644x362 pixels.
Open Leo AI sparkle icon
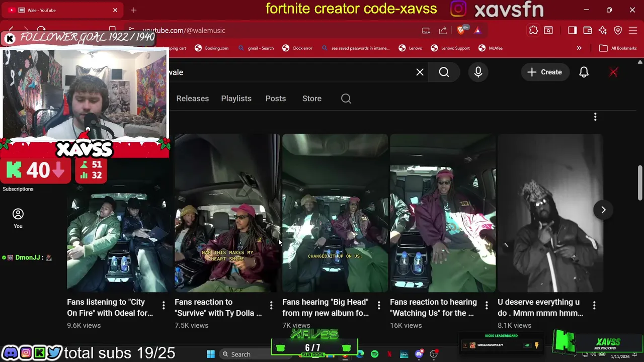[x=603, y=31]
